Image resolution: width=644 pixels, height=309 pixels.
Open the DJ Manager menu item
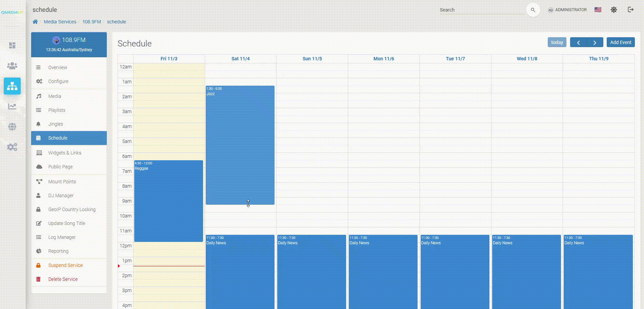61,195
